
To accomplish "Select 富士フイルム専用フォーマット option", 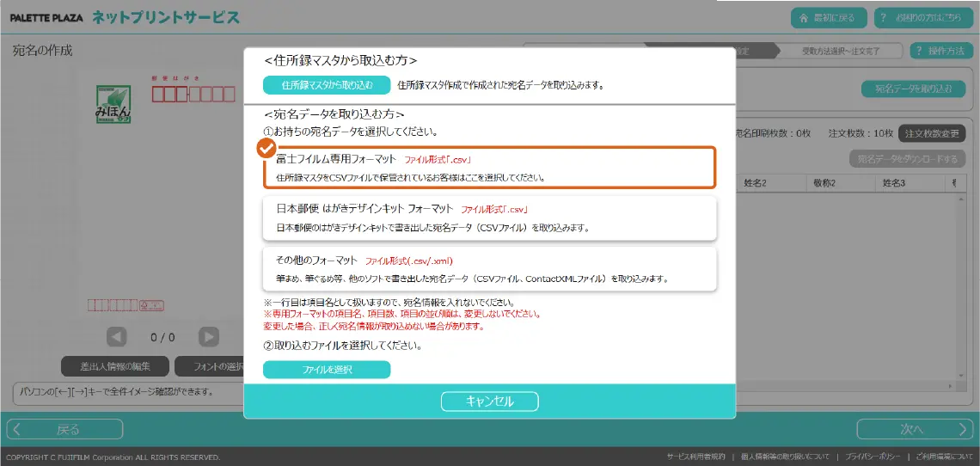I will 489,167.
